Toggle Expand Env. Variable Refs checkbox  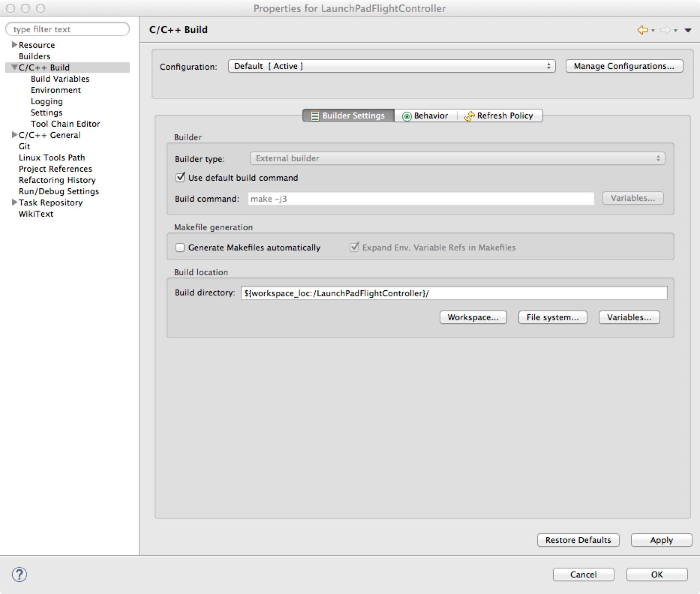tap(354, 247)
